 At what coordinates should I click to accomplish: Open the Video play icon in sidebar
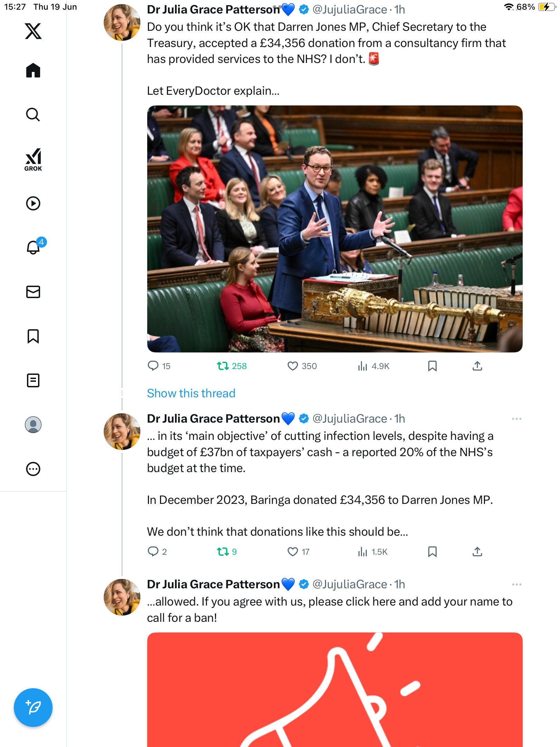coord(33,203)
